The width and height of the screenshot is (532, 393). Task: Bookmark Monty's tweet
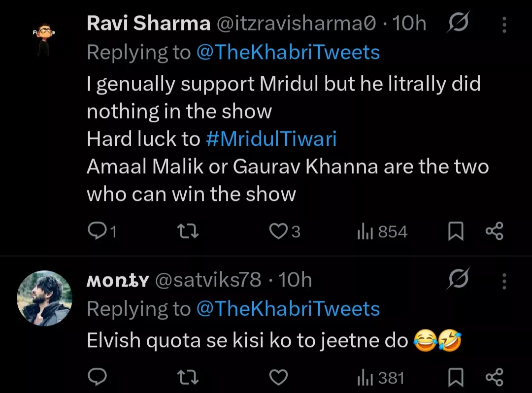(x=456, y=378)
